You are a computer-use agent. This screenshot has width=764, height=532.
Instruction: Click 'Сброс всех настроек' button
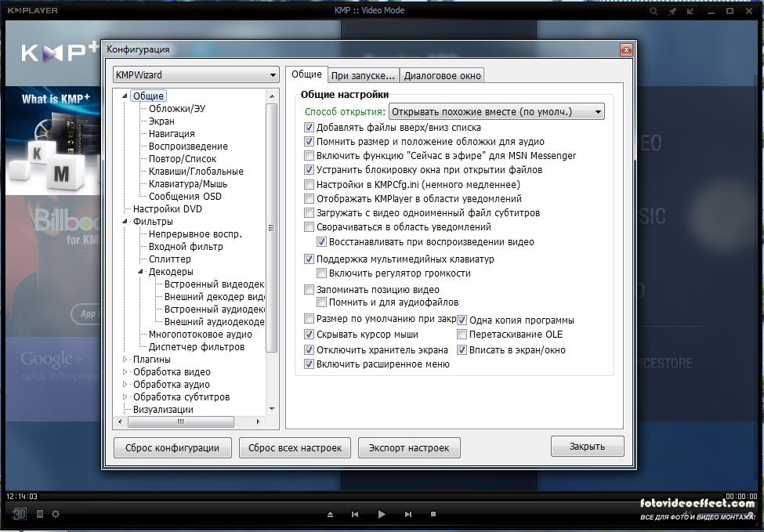[295, 447]
